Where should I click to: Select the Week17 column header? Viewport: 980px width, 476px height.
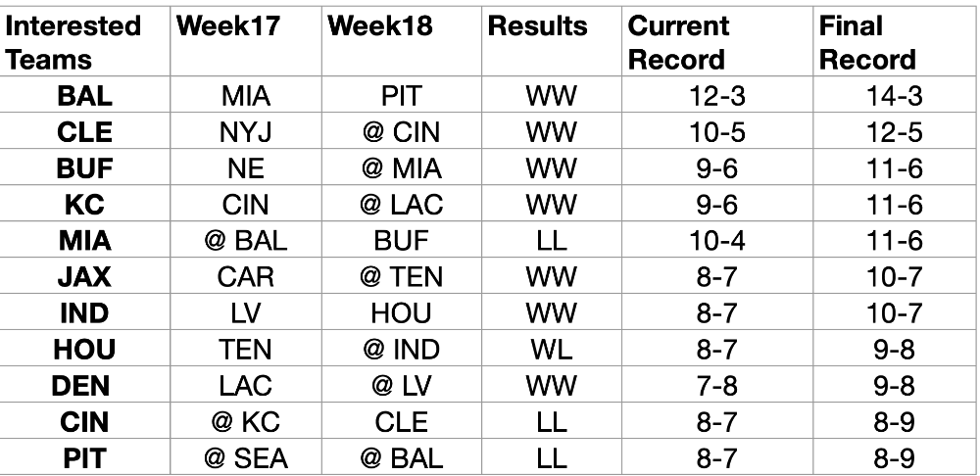click(246, 42)
